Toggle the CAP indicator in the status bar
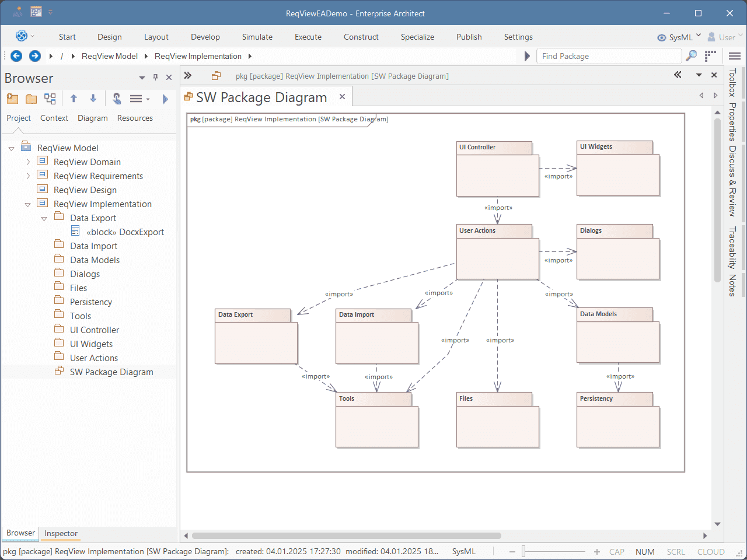 click(617, 551)
